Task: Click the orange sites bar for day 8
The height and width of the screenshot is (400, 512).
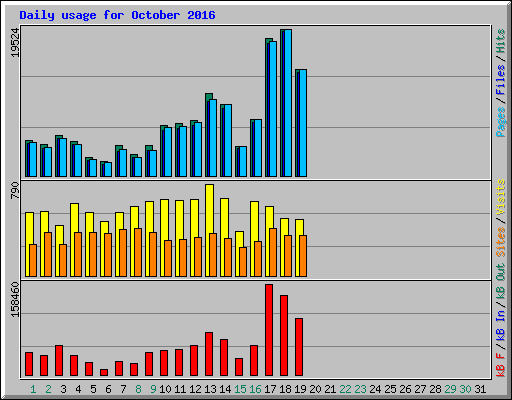Action: [x=138, y=253]
